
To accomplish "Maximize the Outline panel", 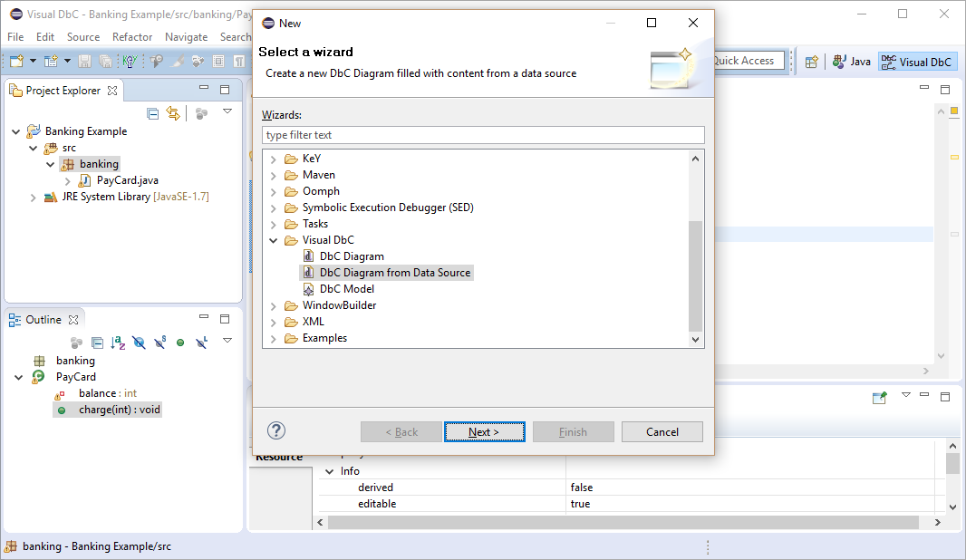I will click(225, 319).
